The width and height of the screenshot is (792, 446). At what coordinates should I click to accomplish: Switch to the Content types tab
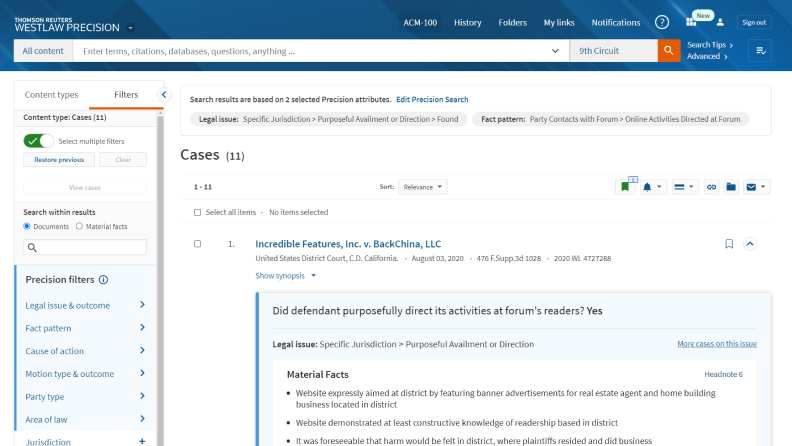pos(51,94)
